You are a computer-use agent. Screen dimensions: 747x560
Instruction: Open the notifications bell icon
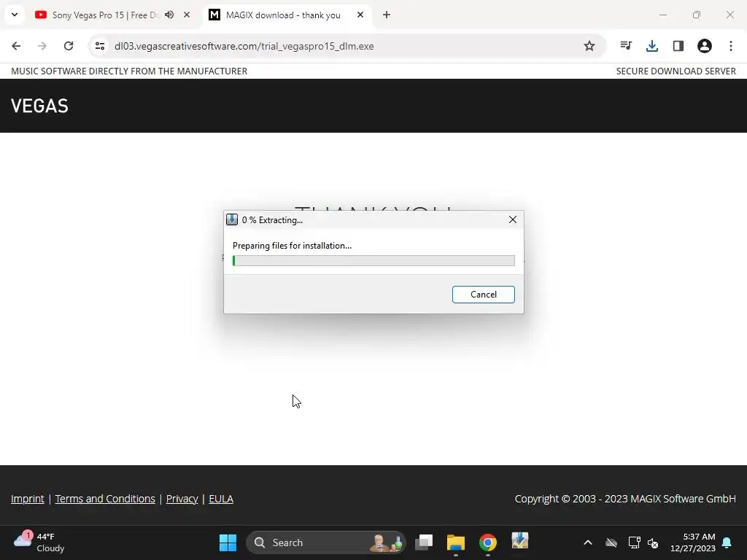pyautogui.click(x=727, y=542)
